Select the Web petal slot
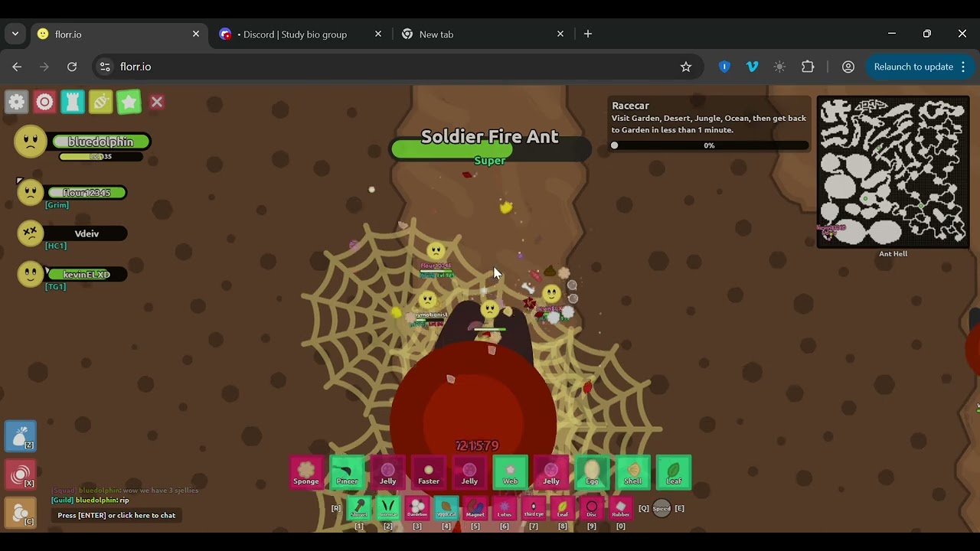This screenshot has width=980, height=551. click(510, 471)
